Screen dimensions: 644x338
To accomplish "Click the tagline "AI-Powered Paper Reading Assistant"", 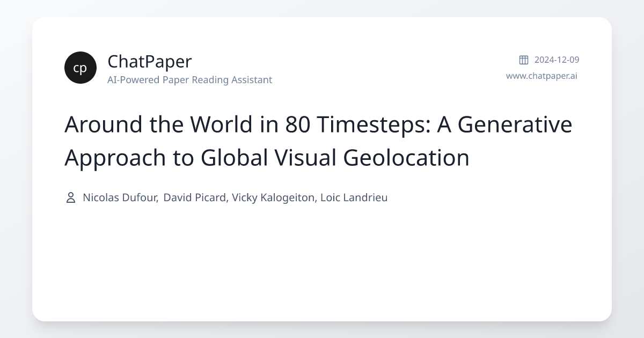I will coord(190,80).
